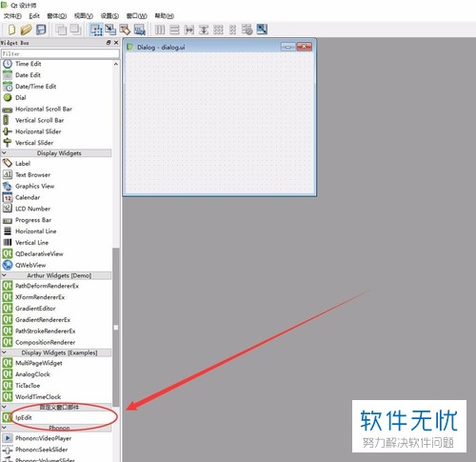This screenshot has width=476, height=462.
Task: Click the Widget Box Filter field
Action: 60,53
